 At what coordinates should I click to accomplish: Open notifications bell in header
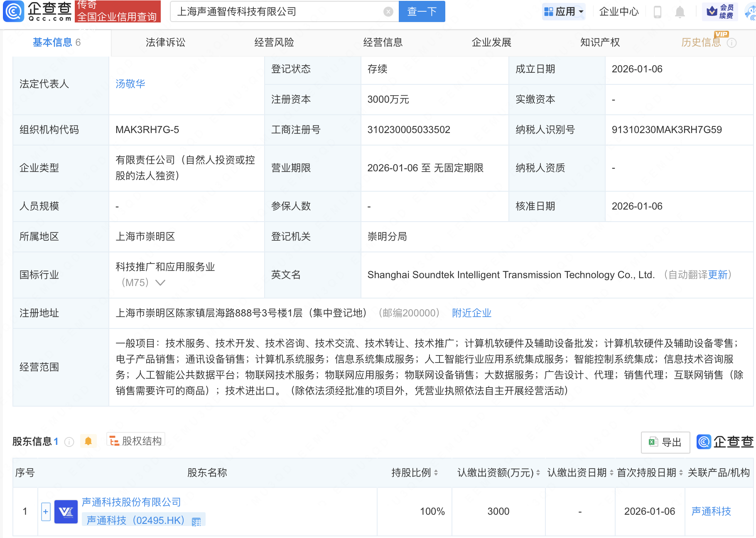point(680,12)
